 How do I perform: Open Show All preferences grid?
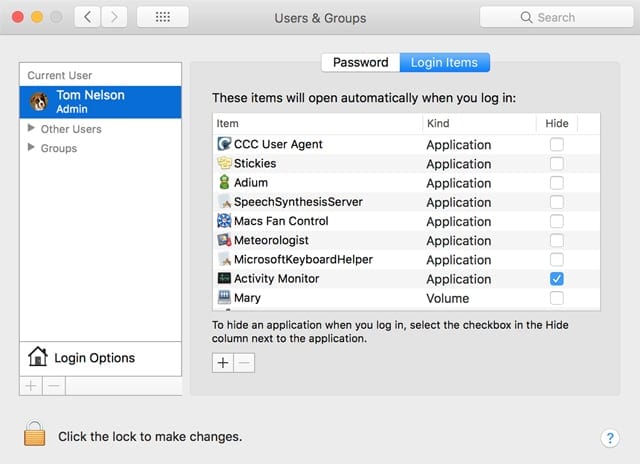tap(162, 17)
